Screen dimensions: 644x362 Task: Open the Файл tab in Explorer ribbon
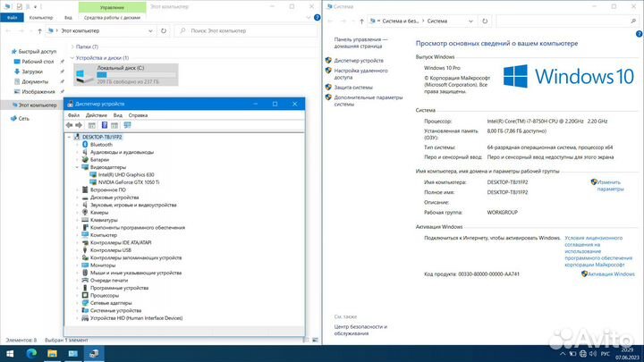pyautogui.click(x=12, y=18)
